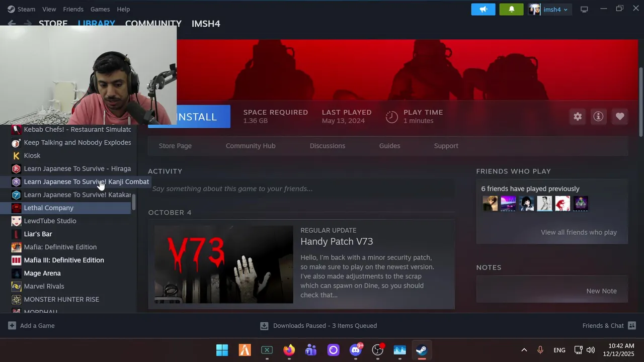644x362 pixels.
Task: Click the Kiosk game icon
Action: [x=16, y=155]
